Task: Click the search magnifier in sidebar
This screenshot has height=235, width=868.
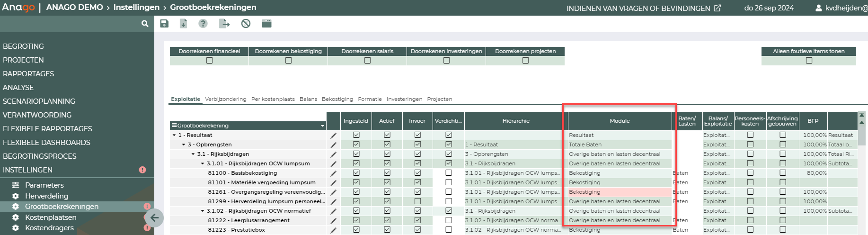Action: tap(145, 24)
